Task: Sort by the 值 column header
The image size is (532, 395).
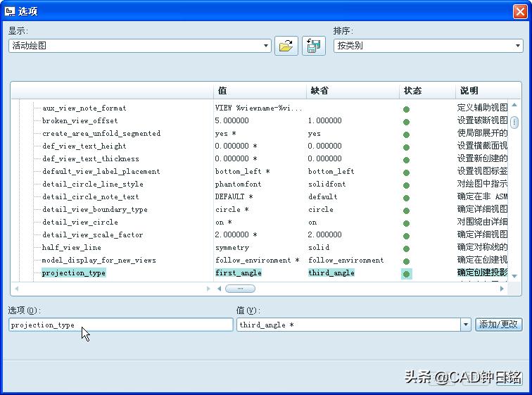Action: (x=260, y=91)
